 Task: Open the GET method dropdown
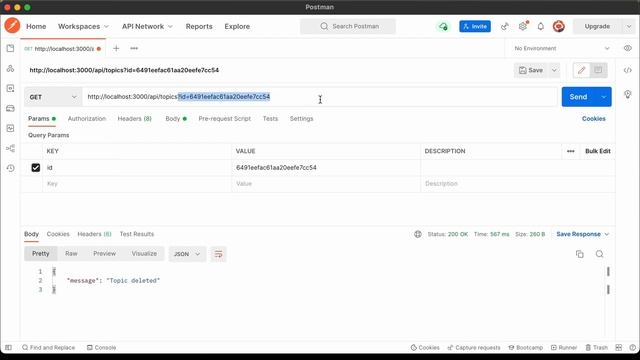(x=53, y=97)
